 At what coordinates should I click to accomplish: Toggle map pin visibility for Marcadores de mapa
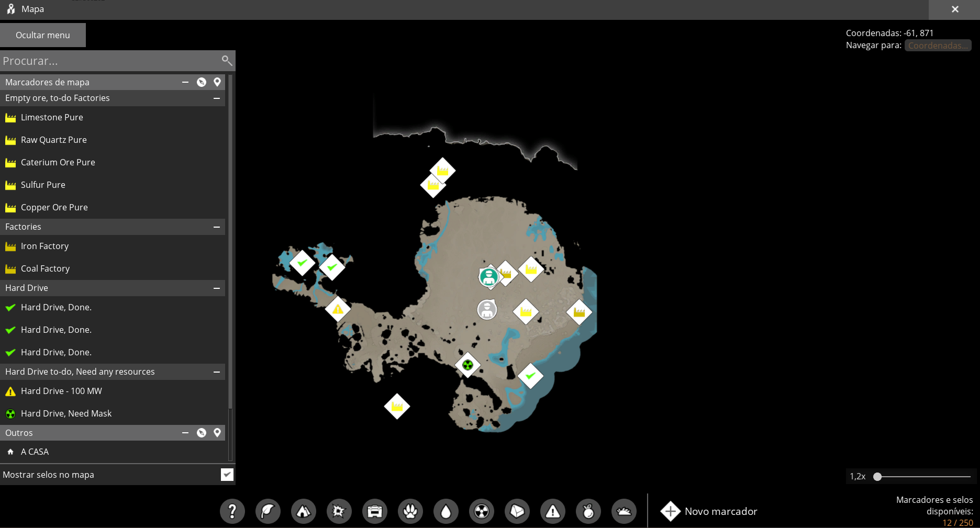[x=217, y=82]
